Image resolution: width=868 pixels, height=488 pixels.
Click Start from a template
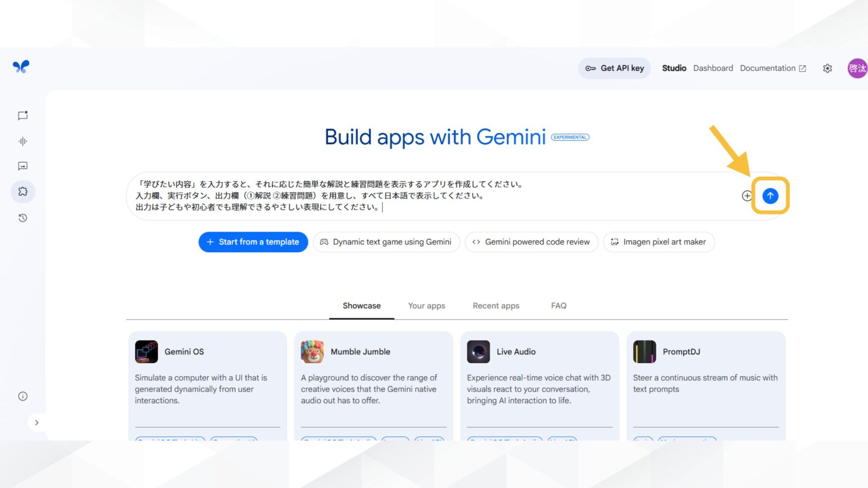pos(253,242)
